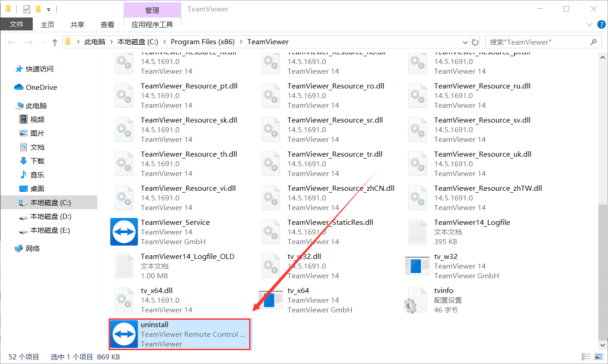Click the 此电脑 computer icon in sidebar

pyautogui.click(x=19, y=106)
